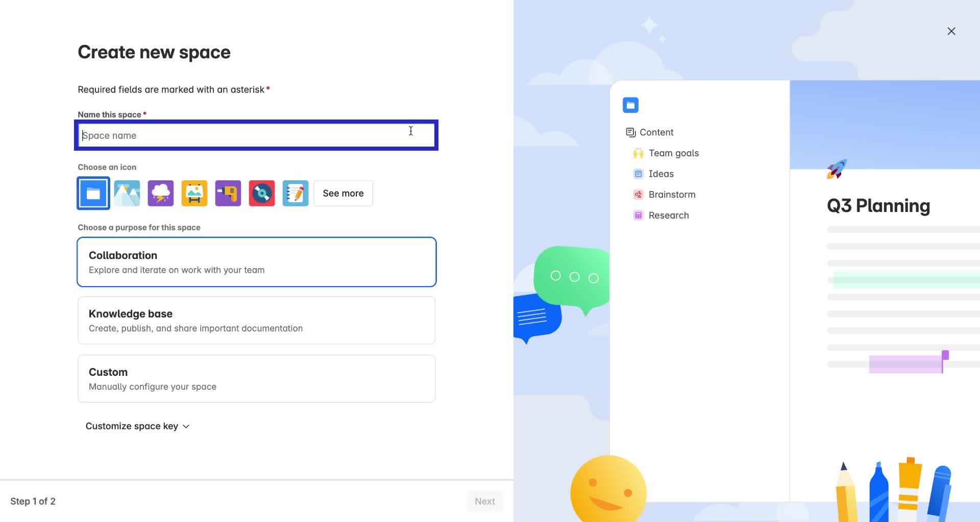The height and width of the screenshot is (522, 980).
Task: Pick the storm cloud lightning icon
Action: 160,193
